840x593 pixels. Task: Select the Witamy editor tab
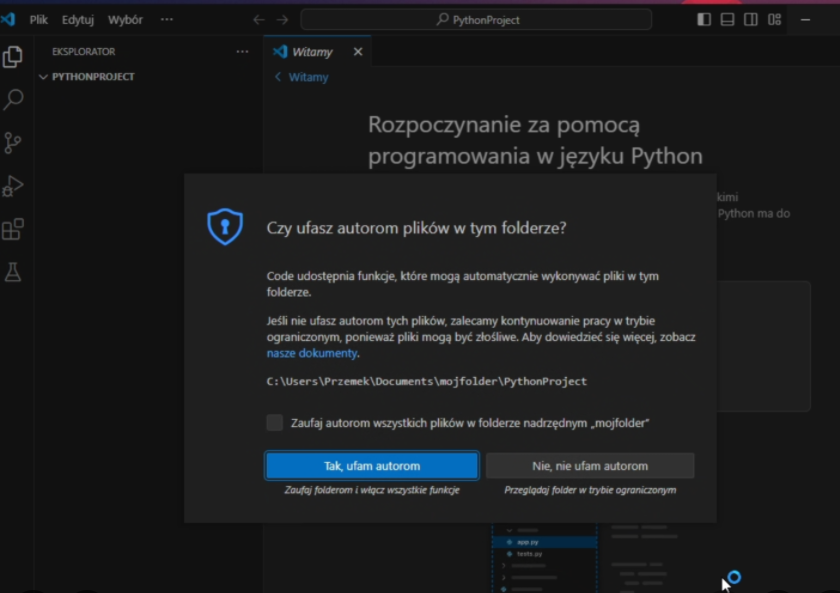tap(317, 51)
